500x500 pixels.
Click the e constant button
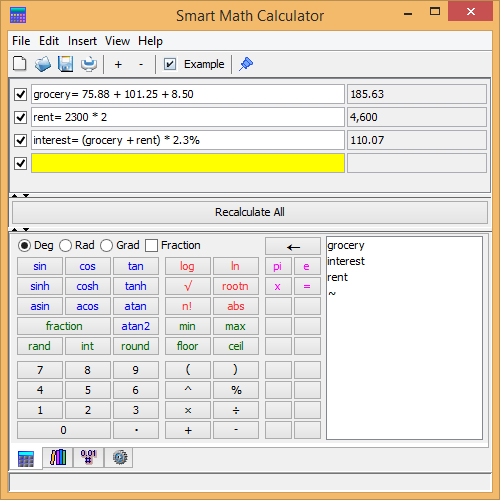click(307, 266)
